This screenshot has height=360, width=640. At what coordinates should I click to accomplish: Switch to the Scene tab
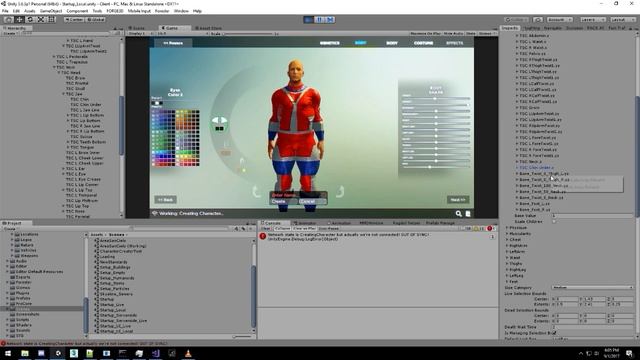coord(138,28)
